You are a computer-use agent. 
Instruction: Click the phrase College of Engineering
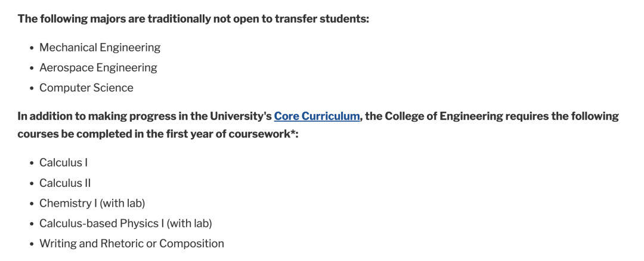444,116
